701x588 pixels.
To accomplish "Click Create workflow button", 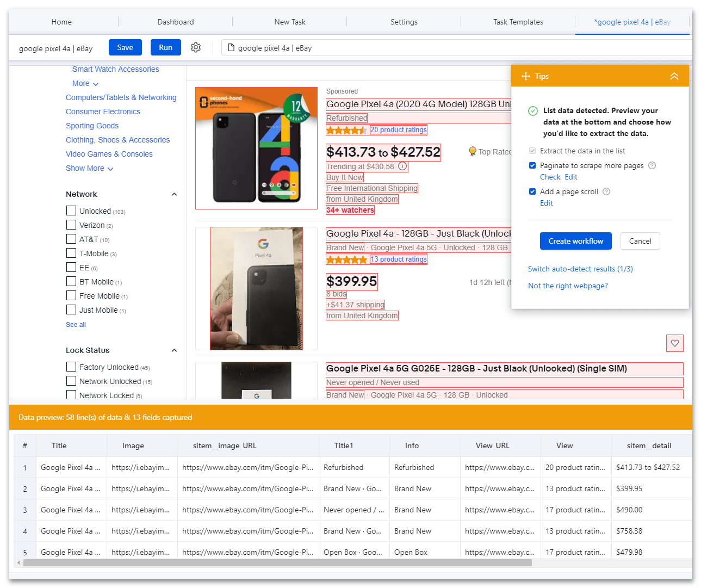I will (576, 241).
